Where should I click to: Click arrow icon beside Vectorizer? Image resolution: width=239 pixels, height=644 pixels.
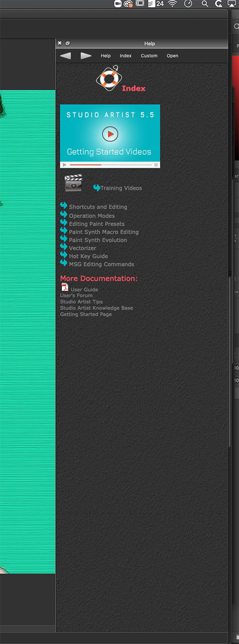[x=64, y=247]
